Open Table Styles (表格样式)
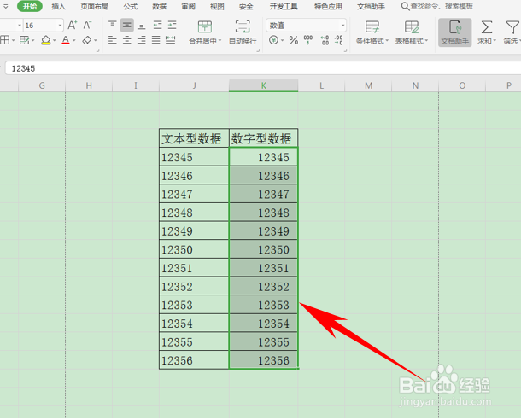Screen dimensions: 521x420 point(412,32)
